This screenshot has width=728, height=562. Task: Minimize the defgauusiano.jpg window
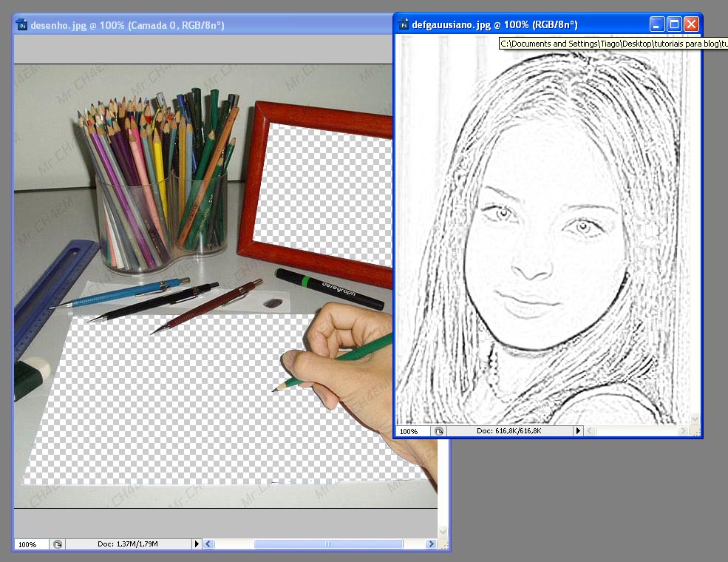[656, 24]
